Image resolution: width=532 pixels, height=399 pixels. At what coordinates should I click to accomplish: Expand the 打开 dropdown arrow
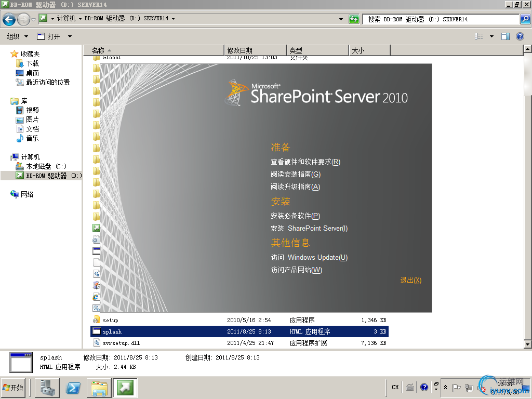click(x=70, y=36)
